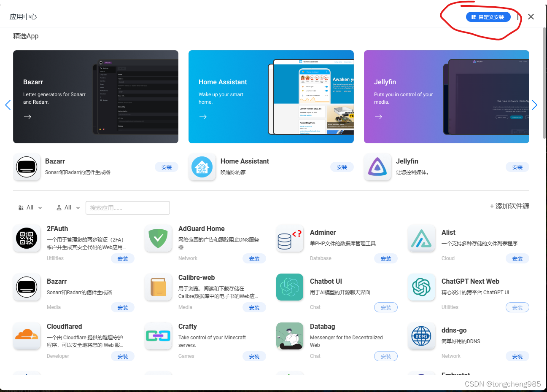
Task: Install Databag
Action: (x=386, y=357)
